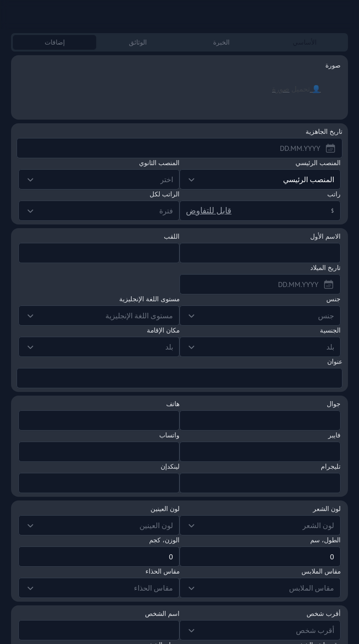
Task: Open the calendar picker for تاريخ الميلاد
Action: pyautogui.click(x=329, y=284)
